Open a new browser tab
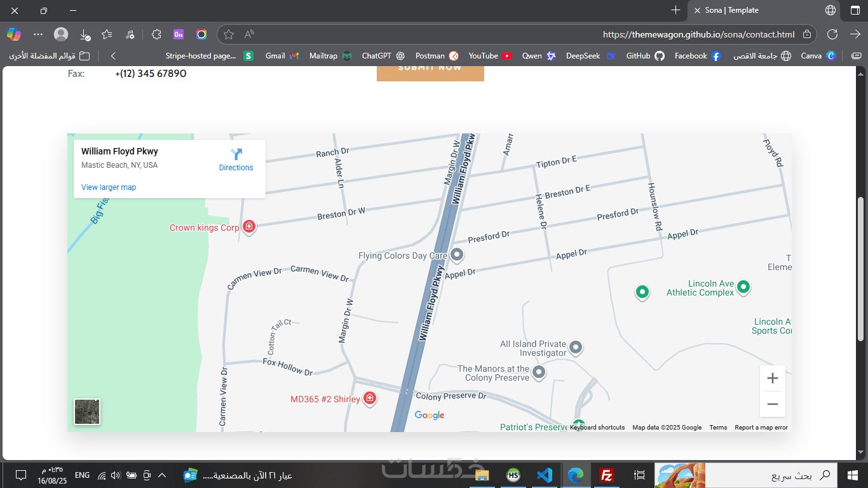 point(675,10)
